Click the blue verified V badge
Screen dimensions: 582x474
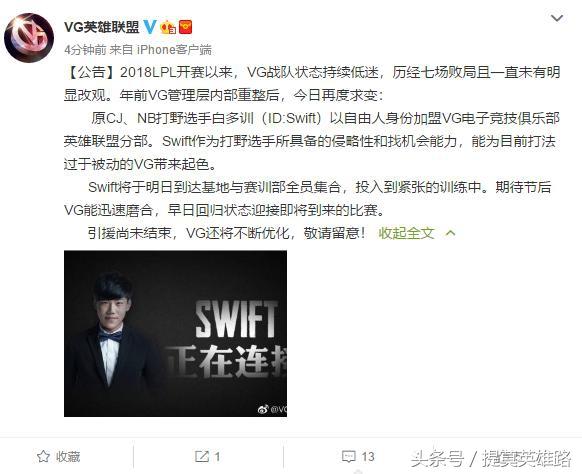[x=150, y=27]
